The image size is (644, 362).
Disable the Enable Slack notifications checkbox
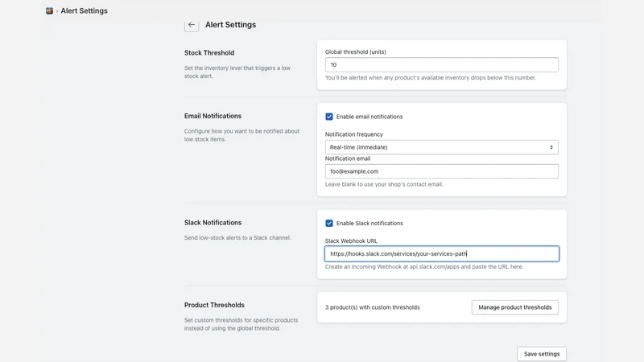pos(329,224)
